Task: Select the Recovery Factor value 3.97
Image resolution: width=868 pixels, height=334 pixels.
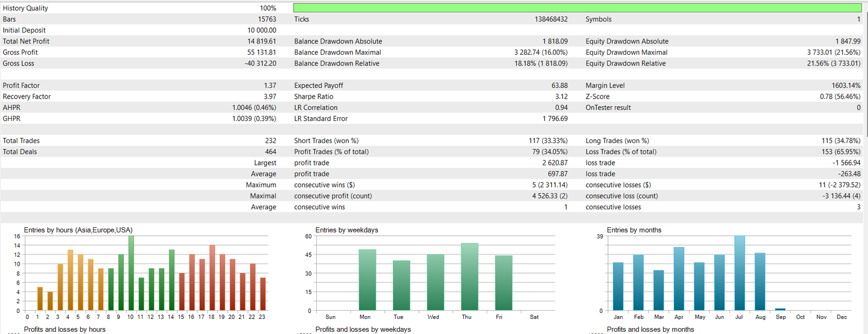Action: coord(270,97)
